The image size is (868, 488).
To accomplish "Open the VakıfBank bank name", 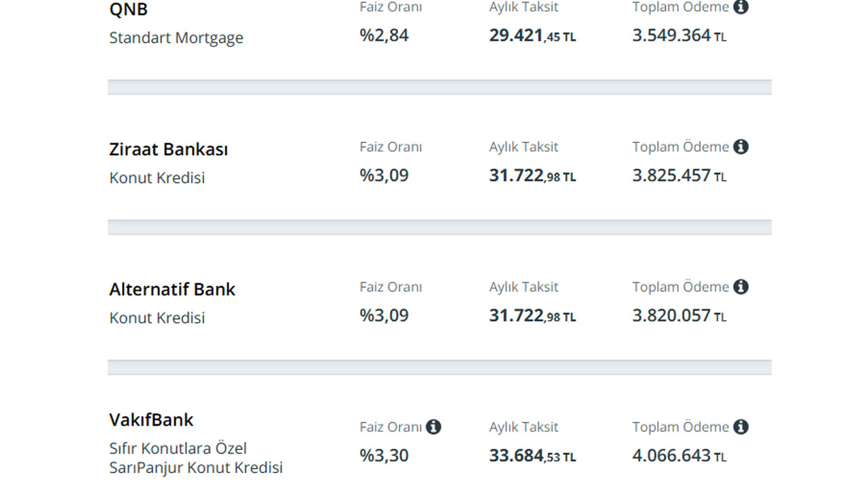I will click(151, 420).
